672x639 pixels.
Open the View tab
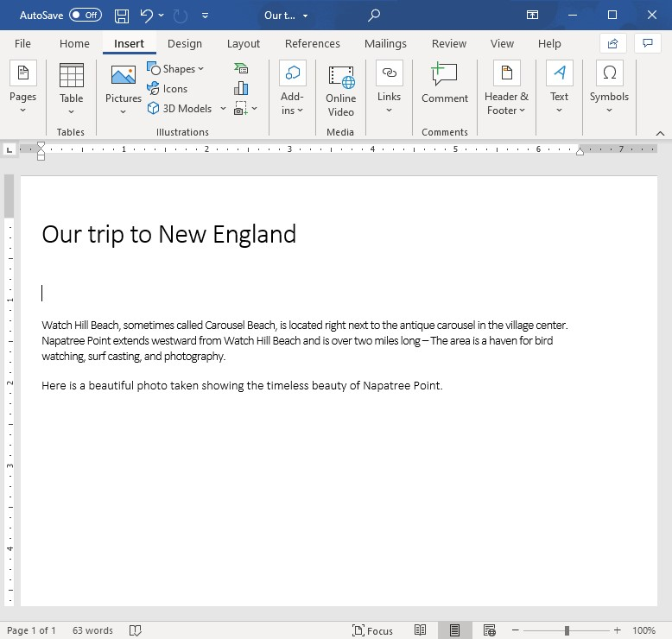point(502,44)
